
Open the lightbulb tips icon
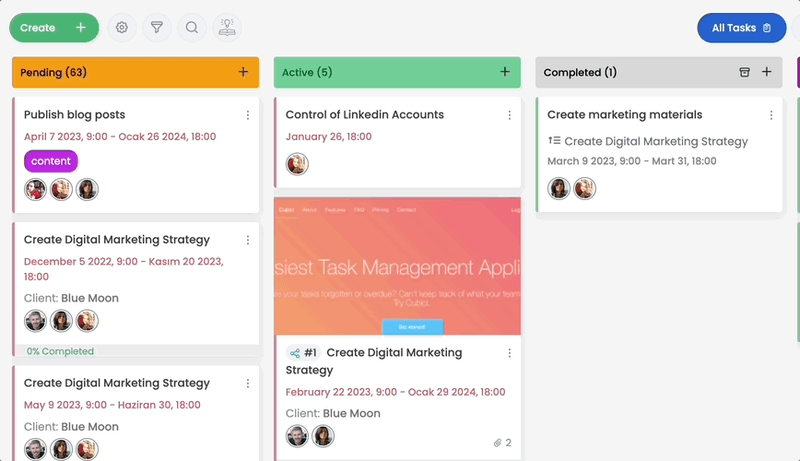227,28
